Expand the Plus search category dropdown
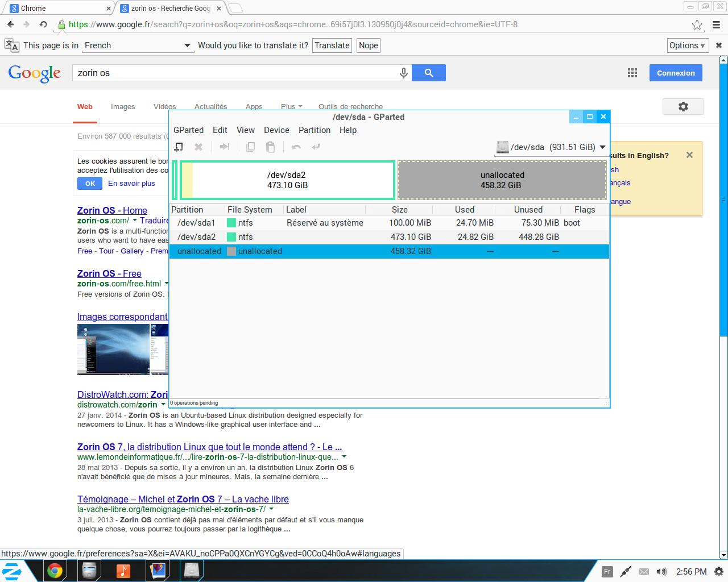 [x=291, y=106]
